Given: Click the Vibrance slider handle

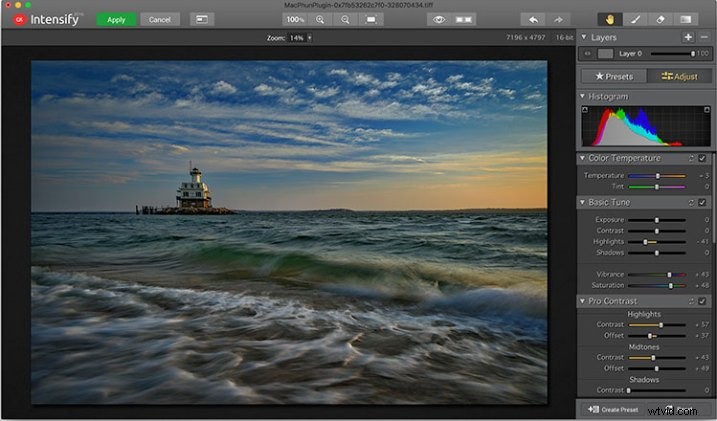Looking at the screenshot, I should click(x=669, y=275).
